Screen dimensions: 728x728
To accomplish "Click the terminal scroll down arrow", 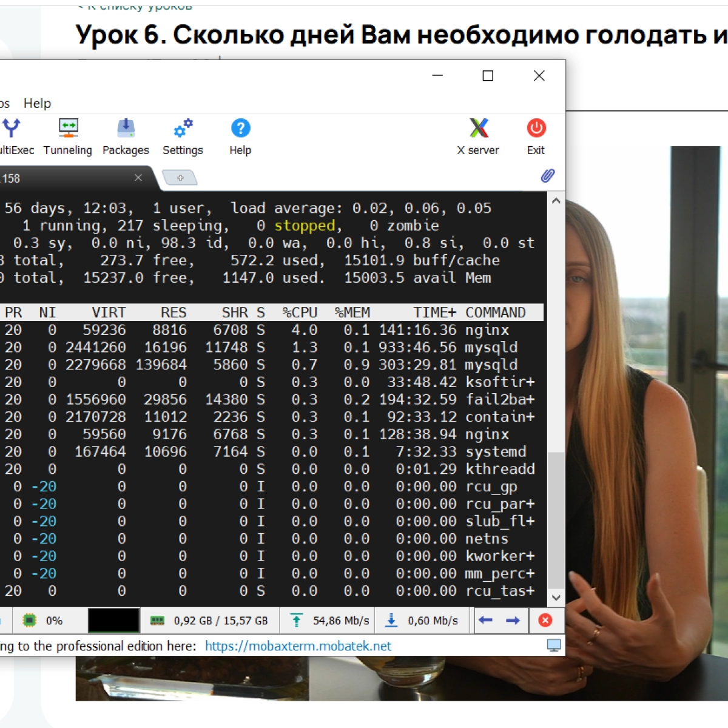I will (x=556, y=598).
